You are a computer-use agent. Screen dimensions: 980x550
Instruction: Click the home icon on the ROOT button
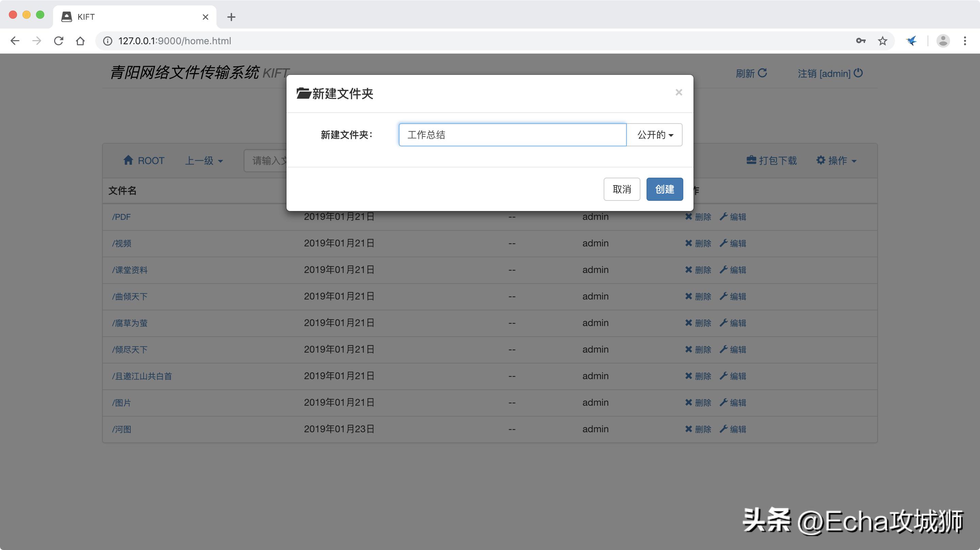pyautogui.click(x=128, y=160)
